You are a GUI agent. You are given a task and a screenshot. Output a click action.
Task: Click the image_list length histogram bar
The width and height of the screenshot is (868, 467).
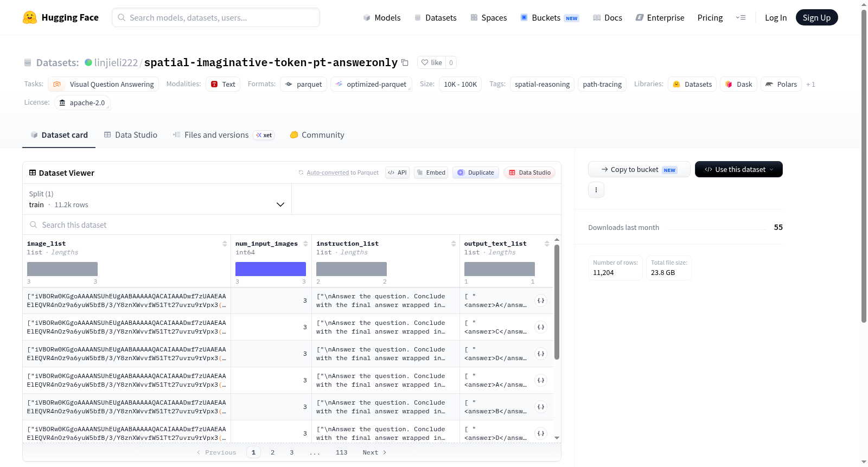62,269
